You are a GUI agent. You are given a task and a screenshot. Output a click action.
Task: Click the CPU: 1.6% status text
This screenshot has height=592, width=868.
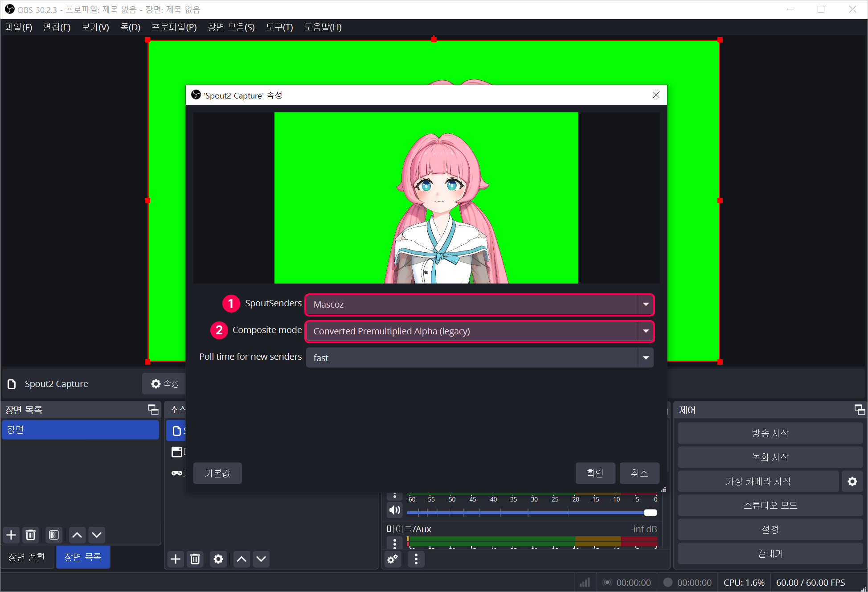click(x=744, y=583)
